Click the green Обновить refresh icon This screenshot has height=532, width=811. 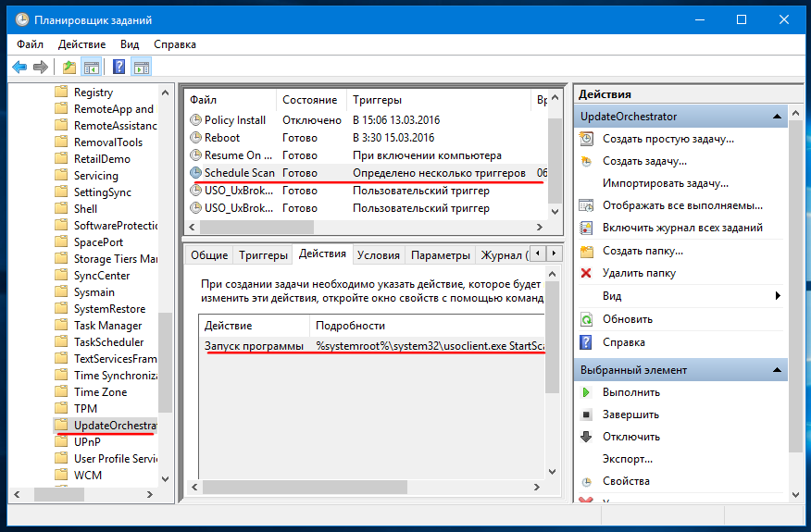pos(586,319)
